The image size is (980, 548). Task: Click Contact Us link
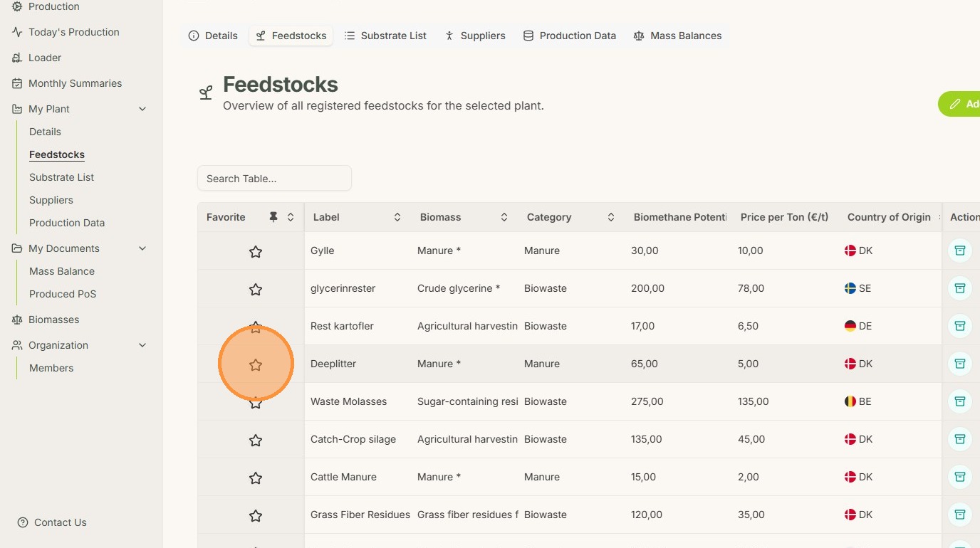[60, 522]
